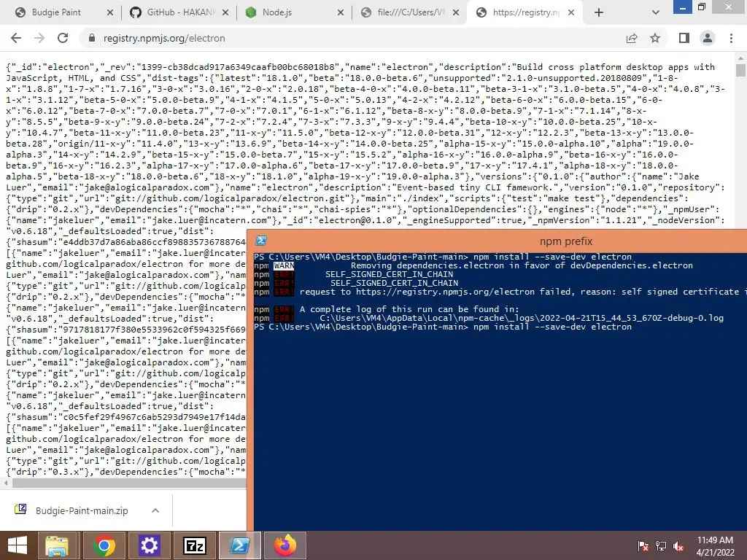This screenshot has width=747, height=560.
Task: Click the PowerShell icon in npm prefix title bar
Action: coord(261,241)
